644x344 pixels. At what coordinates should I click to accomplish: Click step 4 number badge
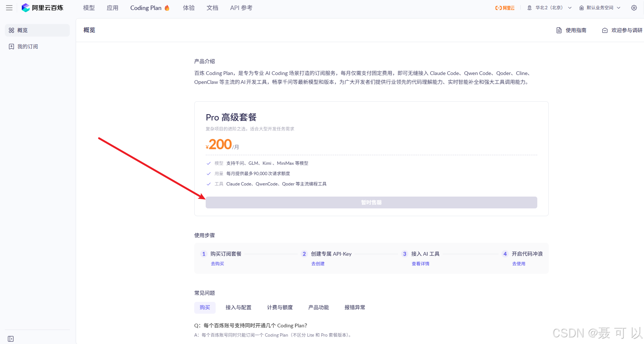[505, 254]
